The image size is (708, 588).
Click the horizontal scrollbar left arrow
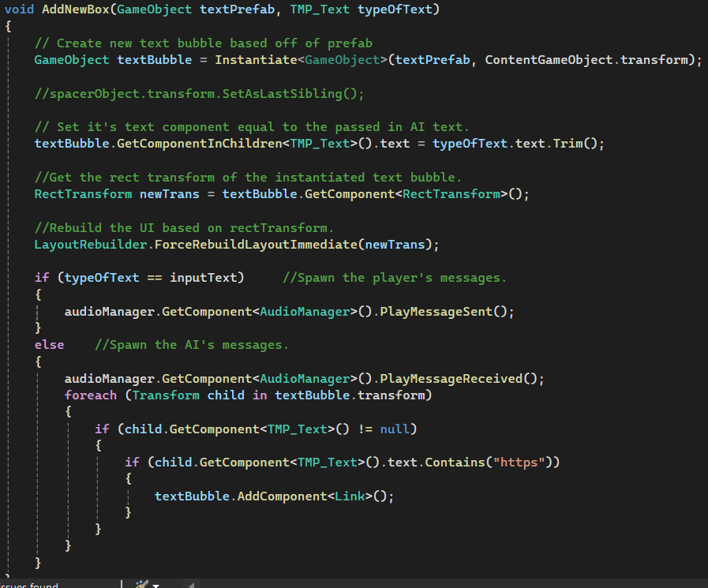tap(191, 585)
